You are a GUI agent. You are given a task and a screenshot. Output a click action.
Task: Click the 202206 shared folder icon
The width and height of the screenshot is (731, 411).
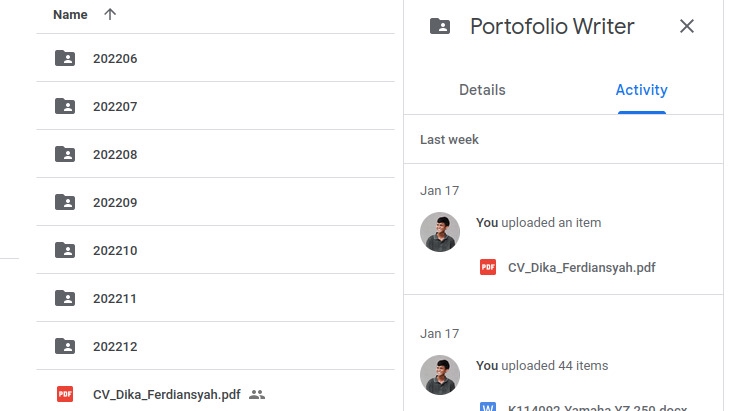point(65,58)
